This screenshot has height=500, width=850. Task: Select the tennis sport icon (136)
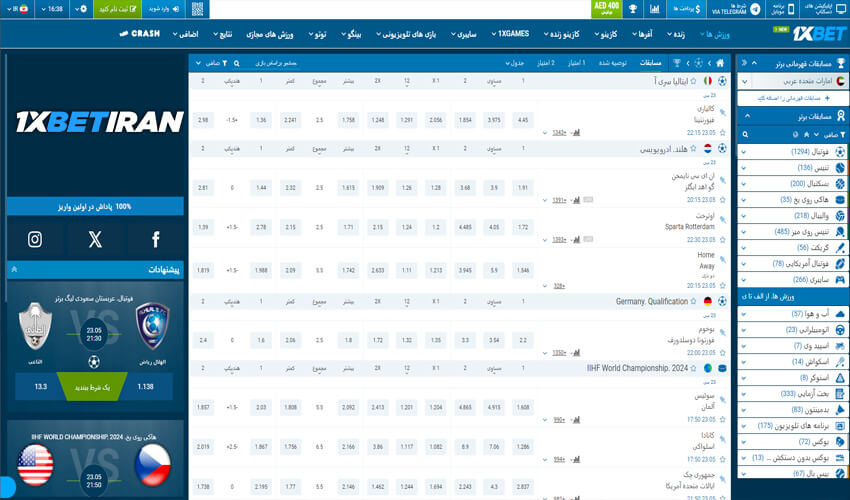(840, 168)
